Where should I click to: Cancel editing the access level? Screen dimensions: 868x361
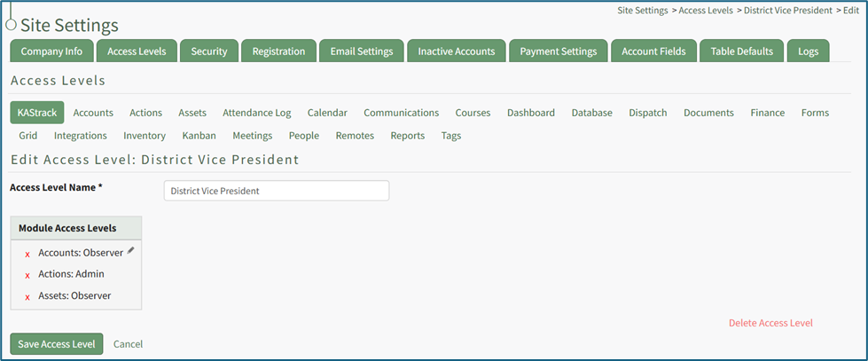pyautogui.click(x=128, y=344)
